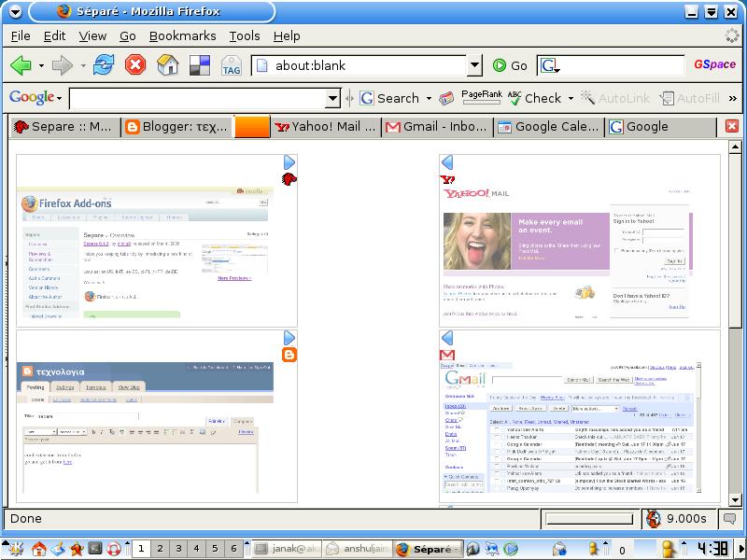Click blue right arrow above Firefox Add-ons thumbnail
747x560 pixels.
coord(289,162)
